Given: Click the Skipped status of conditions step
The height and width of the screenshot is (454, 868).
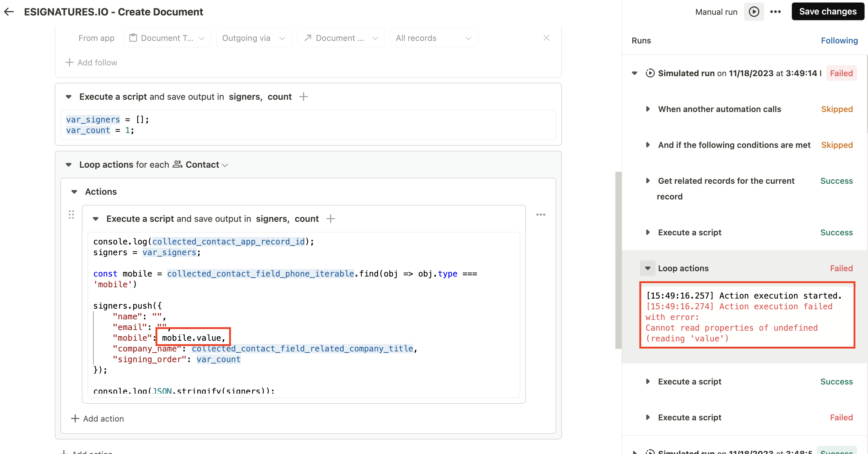Looking at the screenshot, I should pos(837,145).
